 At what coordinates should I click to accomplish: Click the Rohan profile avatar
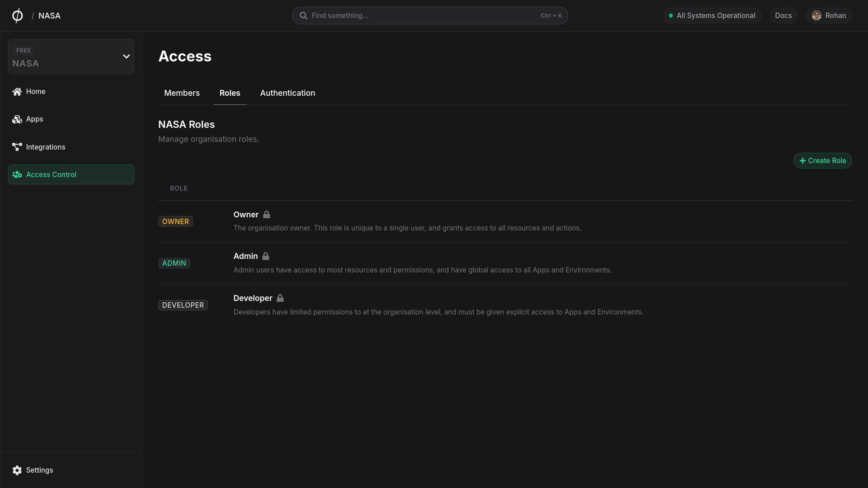(816, 16)
